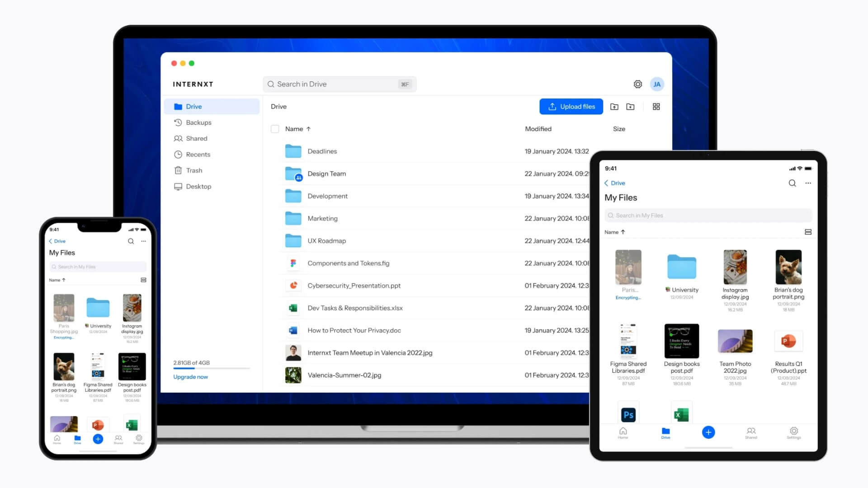This screenshot has height=488, width=868.
Task: Create a new folder using the folder icon
Action: [x=631, y=107]
